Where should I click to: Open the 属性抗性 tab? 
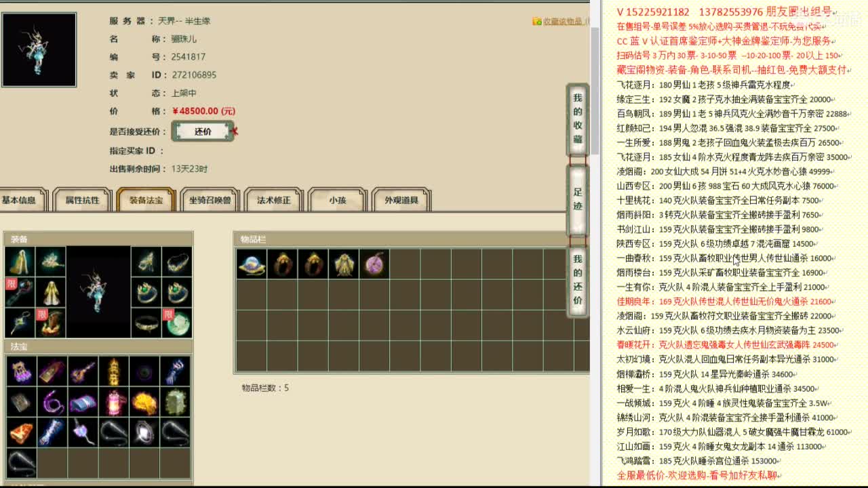(x=82, y=200)
